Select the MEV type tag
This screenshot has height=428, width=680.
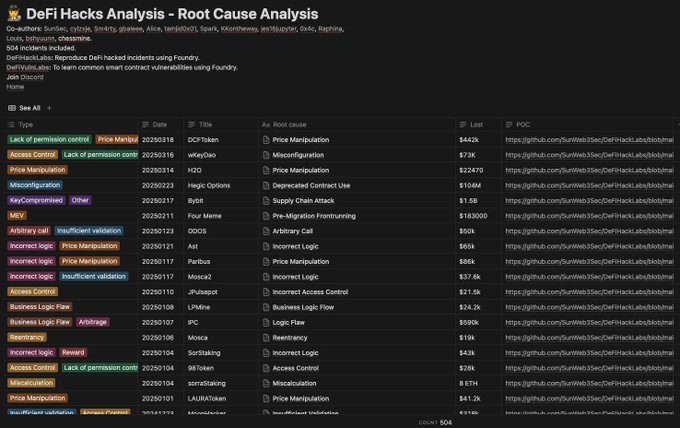click(17, 216)
